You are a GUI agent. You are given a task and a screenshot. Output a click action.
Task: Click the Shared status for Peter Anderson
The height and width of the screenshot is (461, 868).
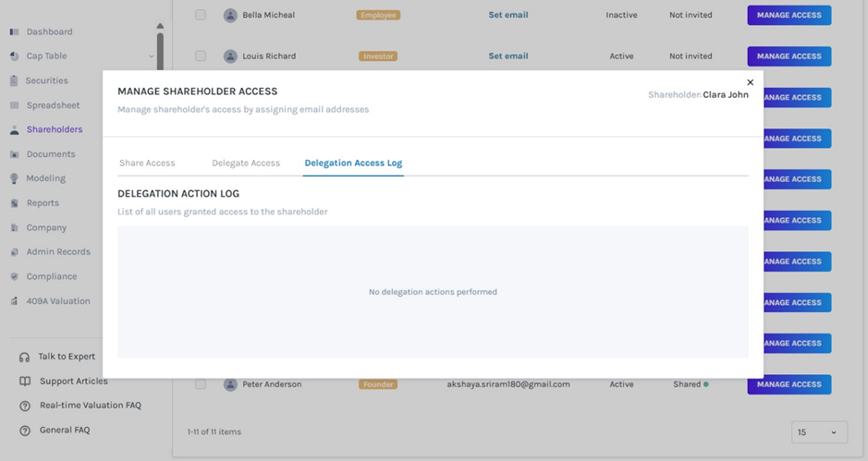pos(691,384)
